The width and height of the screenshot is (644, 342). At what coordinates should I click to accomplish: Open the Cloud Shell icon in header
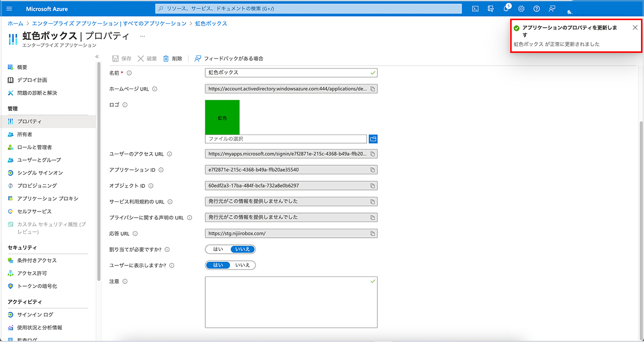tap(475, 9)
